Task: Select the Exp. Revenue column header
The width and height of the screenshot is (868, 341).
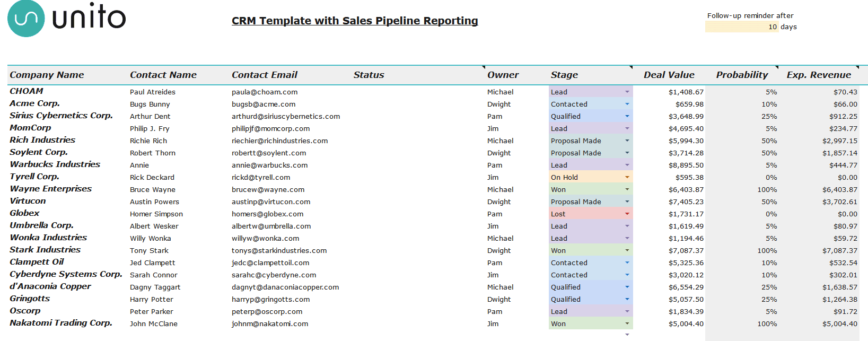Action: 819,75
